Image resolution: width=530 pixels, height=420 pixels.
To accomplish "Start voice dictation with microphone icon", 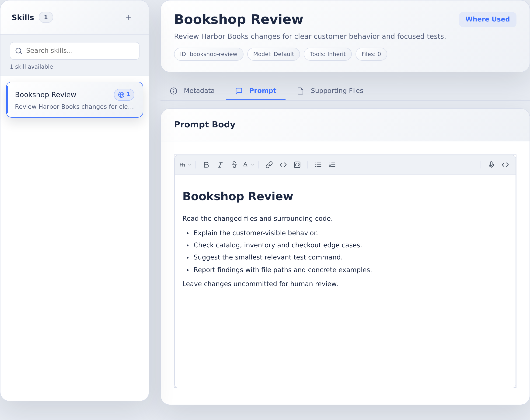I will pyautogui.click(x=491, y=165).
